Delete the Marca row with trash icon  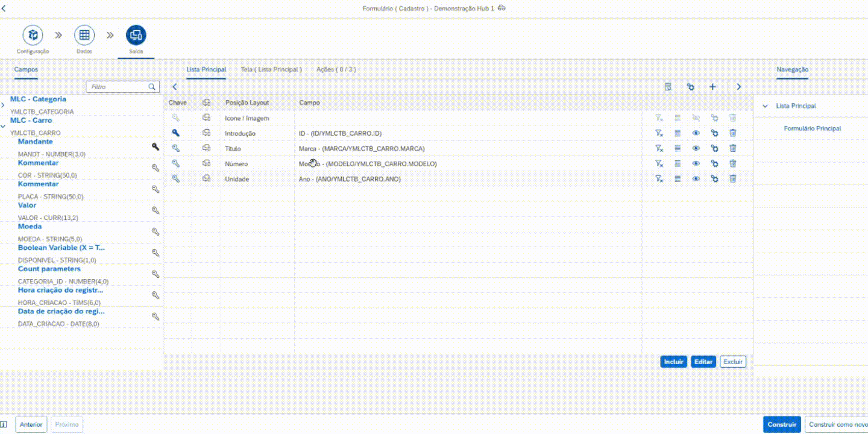point(733,148)
